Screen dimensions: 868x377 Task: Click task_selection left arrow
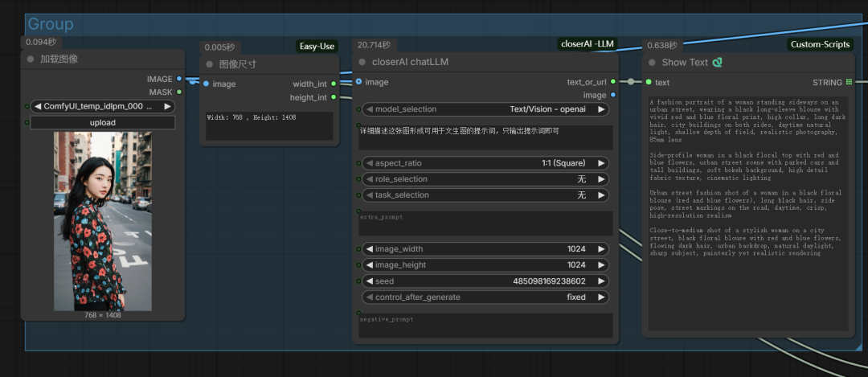click(369, 195)
